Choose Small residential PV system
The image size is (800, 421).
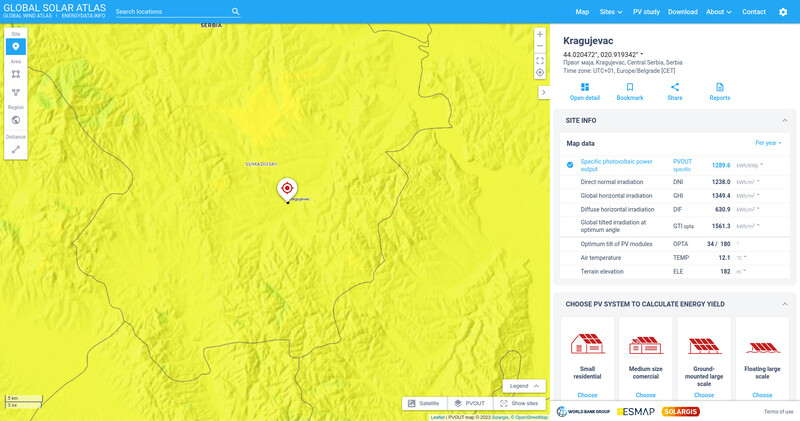pos(587,395)
